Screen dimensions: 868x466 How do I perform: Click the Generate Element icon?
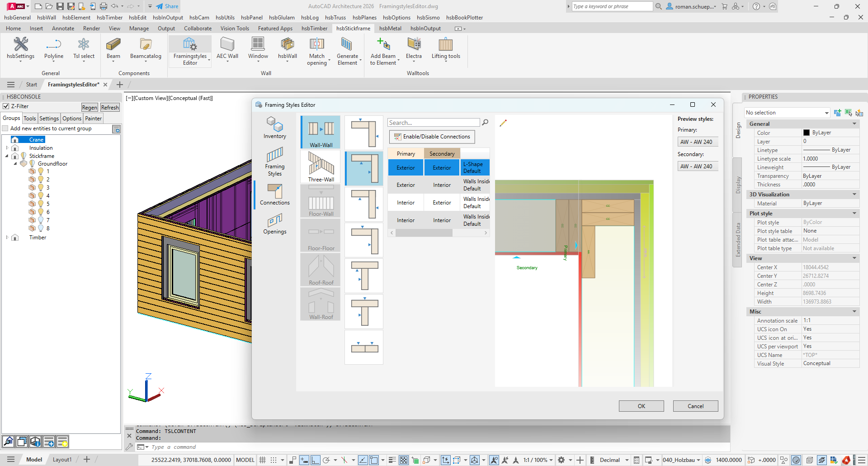[347, 51]
